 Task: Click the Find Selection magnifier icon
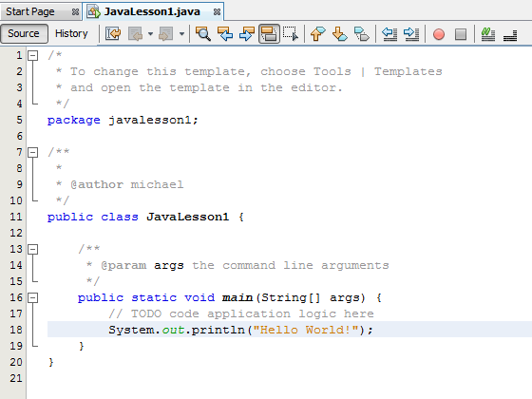pyautogui.click(x=203, y=34)
